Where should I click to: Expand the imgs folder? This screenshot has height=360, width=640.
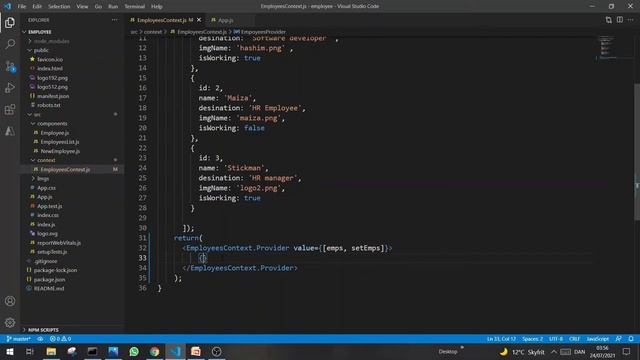point(43,178)
